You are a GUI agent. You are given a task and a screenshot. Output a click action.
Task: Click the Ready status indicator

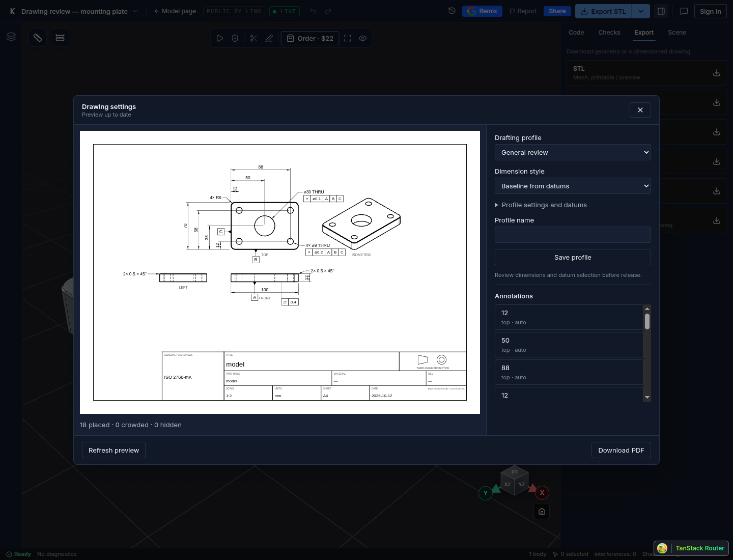pyautogui.click(x=18, y=554)
